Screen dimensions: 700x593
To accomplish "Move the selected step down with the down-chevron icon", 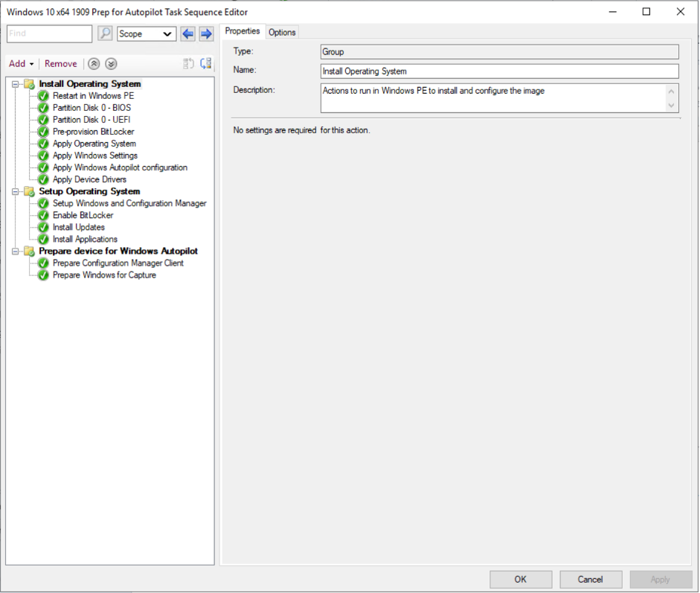I will [x=110, y=64].
